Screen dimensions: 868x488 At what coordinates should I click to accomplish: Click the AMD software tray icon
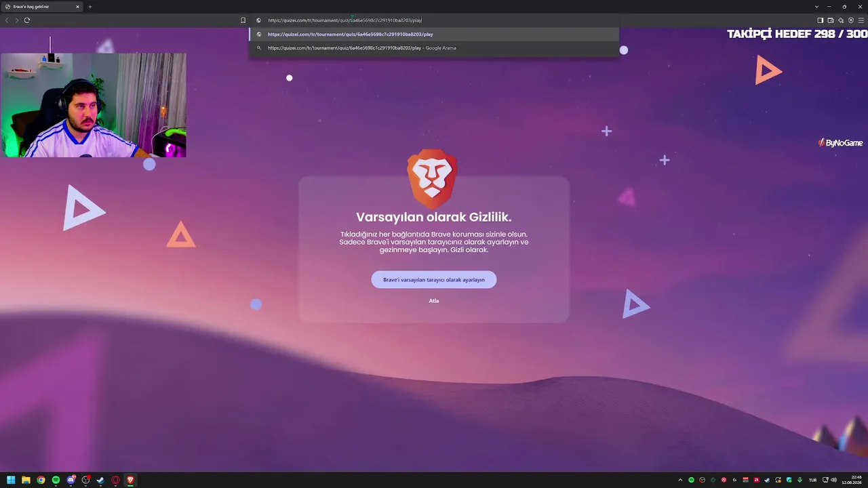756,480
